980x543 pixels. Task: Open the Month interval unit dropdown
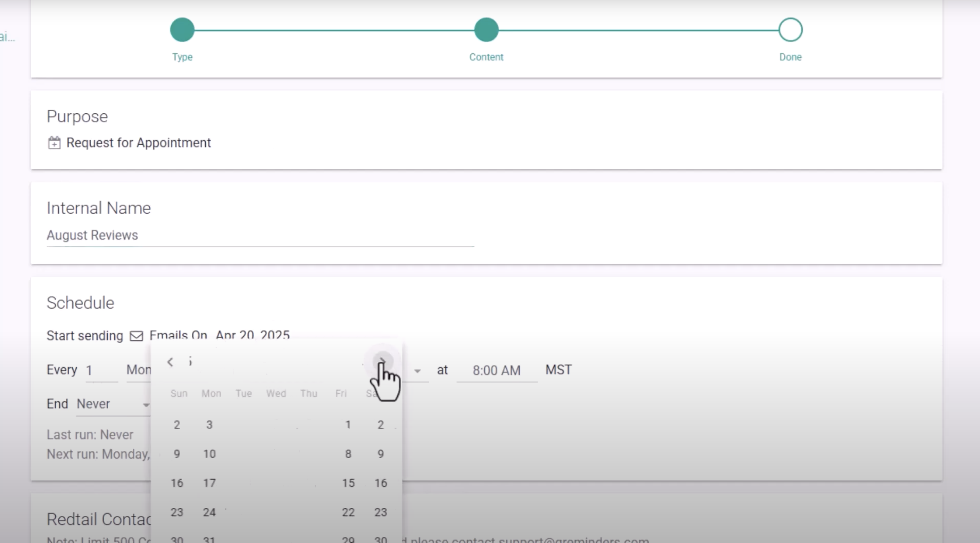tap(139, 370)
